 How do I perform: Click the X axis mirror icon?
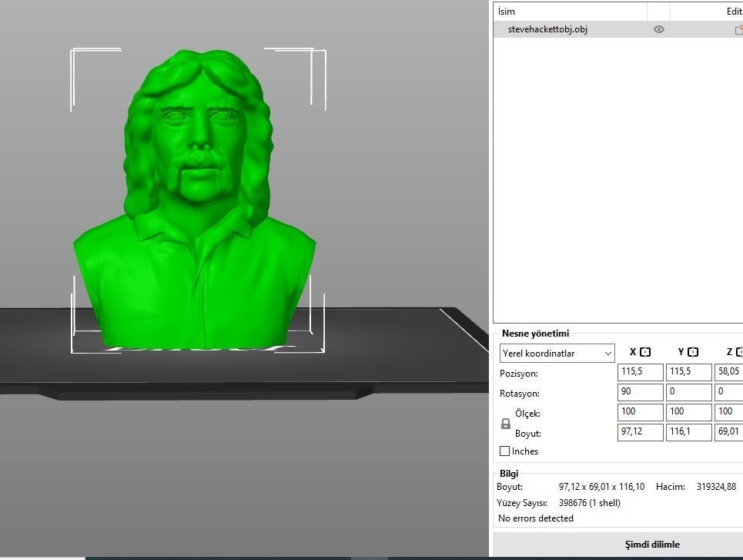pos(645,352)
